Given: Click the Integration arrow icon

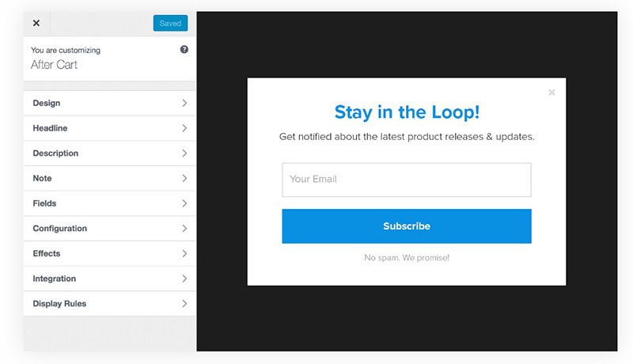Looking at the screenshot, I should [184, 279].
